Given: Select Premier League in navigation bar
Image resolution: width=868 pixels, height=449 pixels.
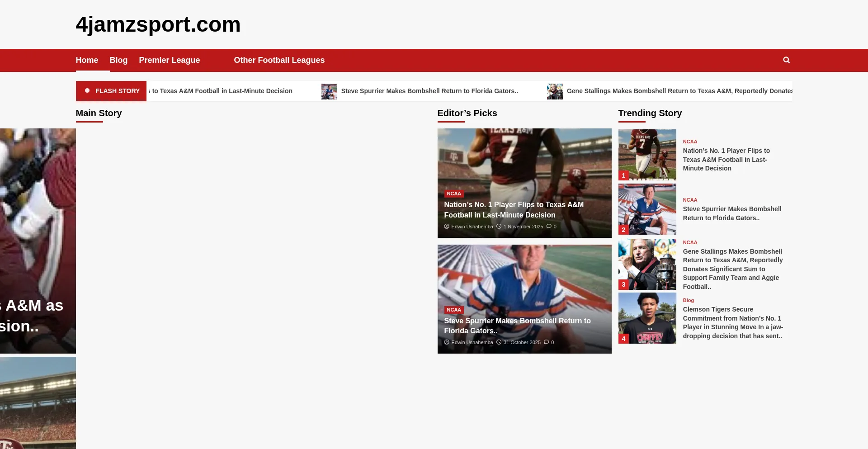Looking at the screenshot, I should (x=169, y=60).
